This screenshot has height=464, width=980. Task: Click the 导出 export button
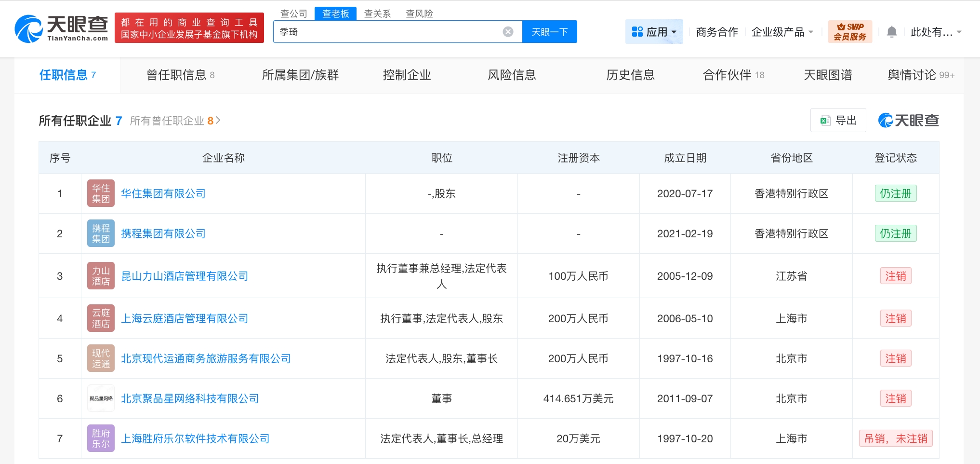click(x=838, y=121)
